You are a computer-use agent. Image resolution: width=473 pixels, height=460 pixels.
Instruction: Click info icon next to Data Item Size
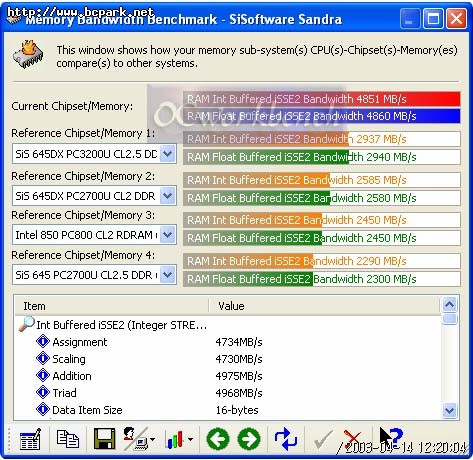[43, 410]
